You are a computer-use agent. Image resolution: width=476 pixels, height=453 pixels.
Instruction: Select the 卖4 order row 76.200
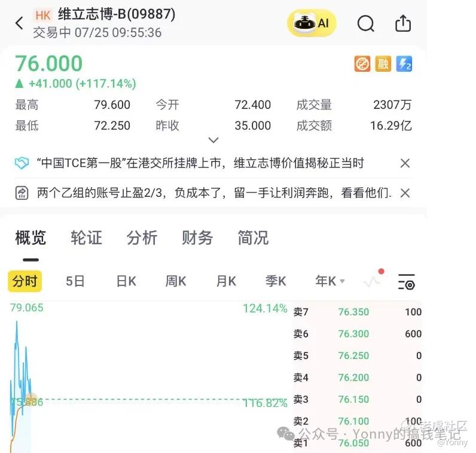pos(358,378)
